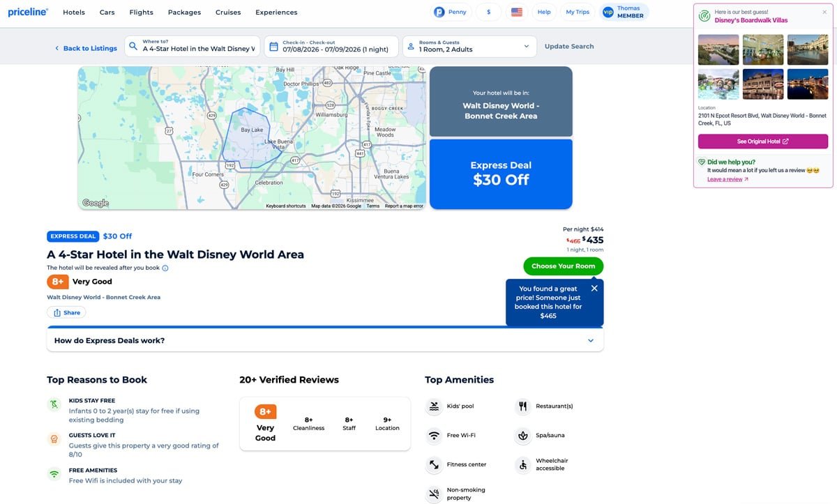Click the Share button
This screenshot has height=504, width=837.
pyautogui.click(x=66, y=312)
